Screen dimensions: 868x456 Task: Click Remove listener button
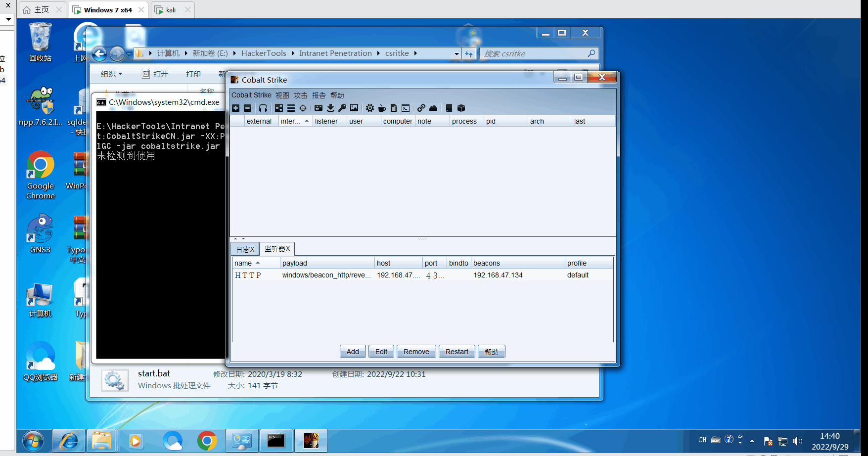click(416, 352)
